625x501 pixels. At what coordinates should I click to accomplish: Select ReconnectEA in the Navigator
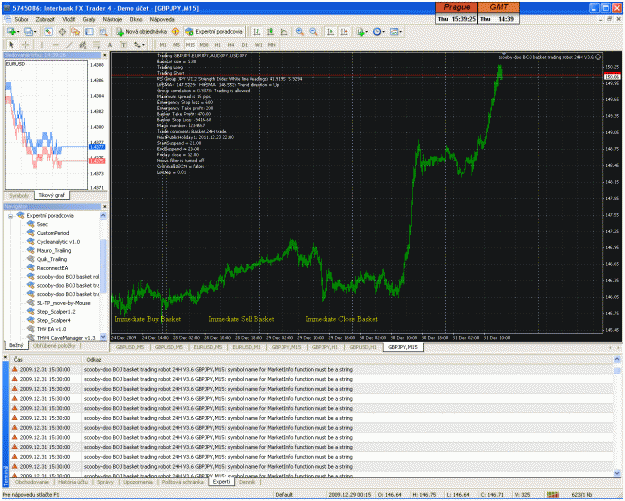click(52, 268)
